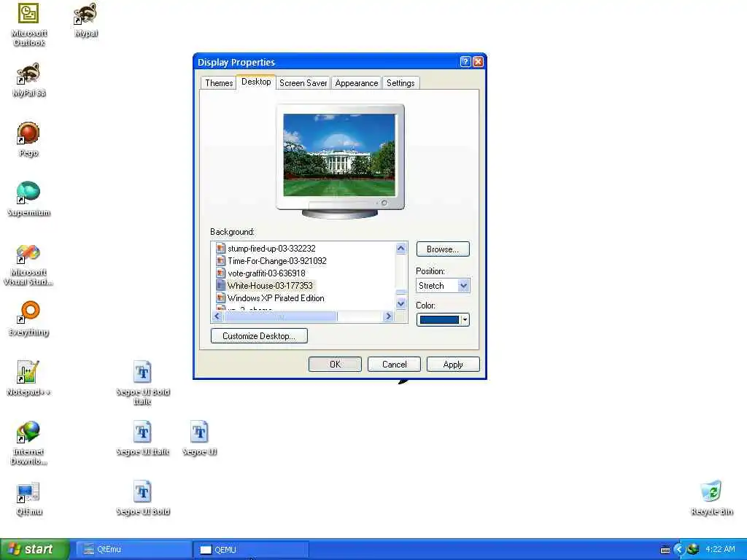Open the Microsoft Outlook desktop icon
Image resolution: width=747 pixels, height=560 pixels.
[x=28, y=24]
